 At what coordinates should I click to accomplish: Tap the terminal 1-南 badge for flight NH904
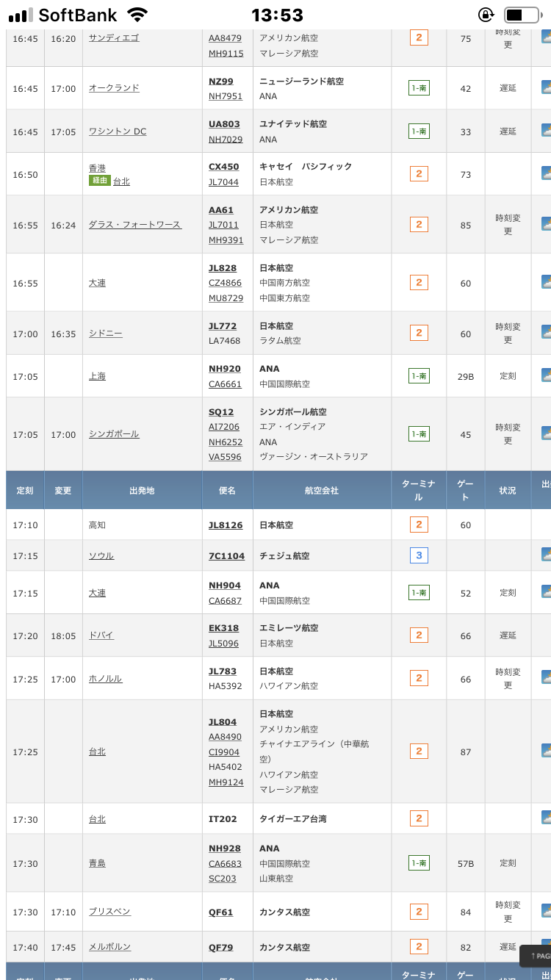[419, 593]
